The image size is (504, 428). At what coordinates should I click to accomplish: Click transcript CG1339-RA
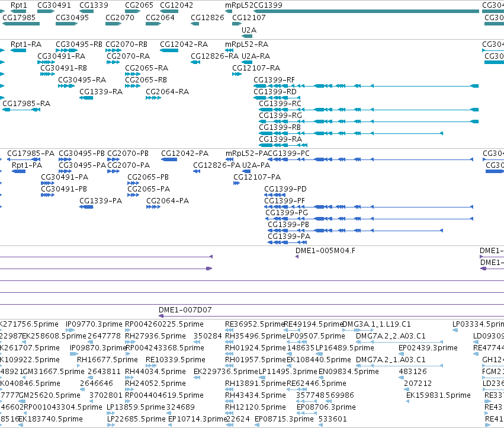pyautogui.click(x=101, y=92)
